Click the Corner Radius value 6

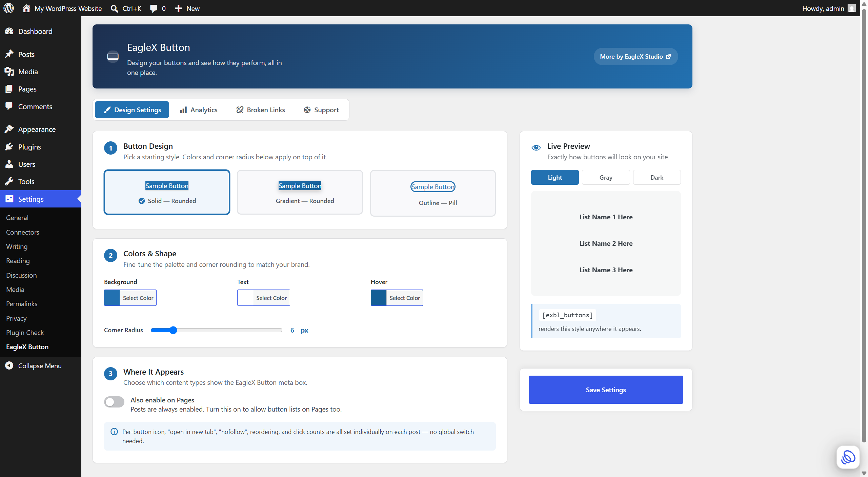click(x=292, y=330)
